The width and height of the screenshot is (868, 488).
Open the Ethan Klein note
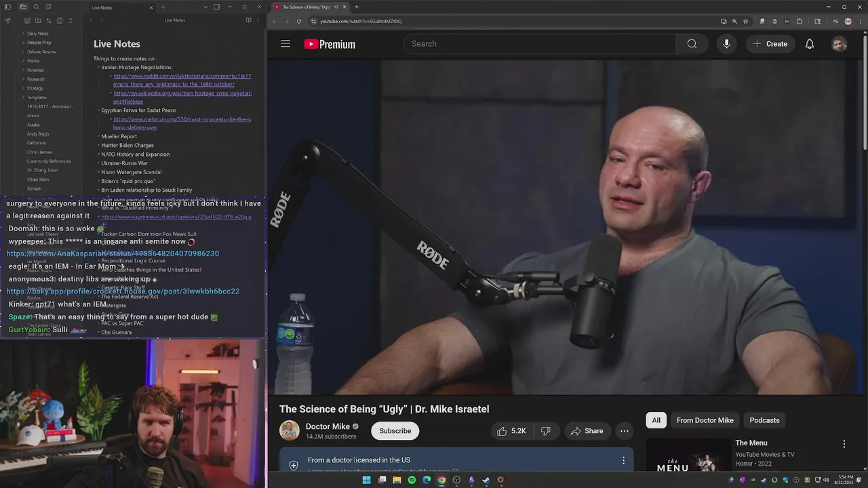point(38,180)
